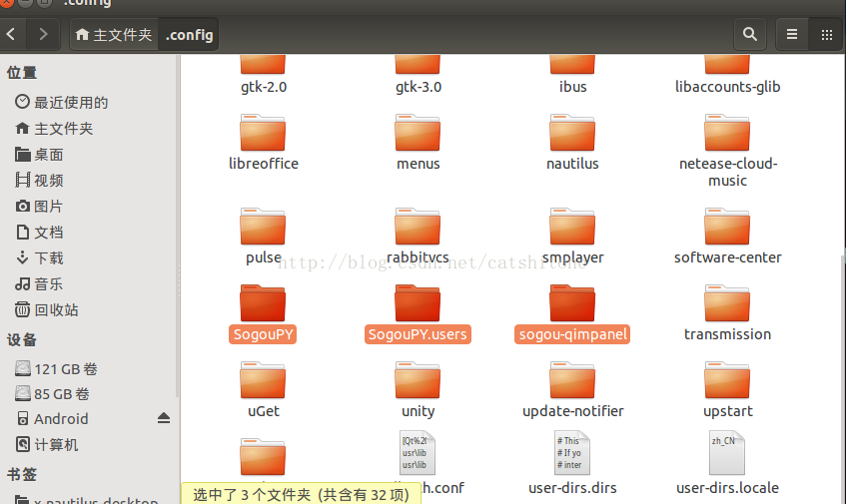Select the rabbitvcs folder icon
This screenshot has height=504, width=846.
[x=418, y=227]
